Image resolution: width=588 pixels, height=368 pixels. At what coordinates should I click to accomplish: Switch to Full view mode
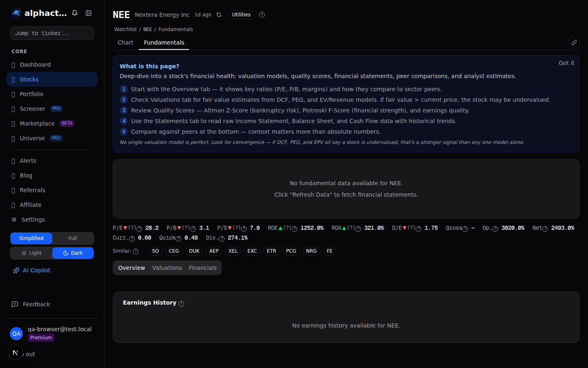(x=73, y=238)
